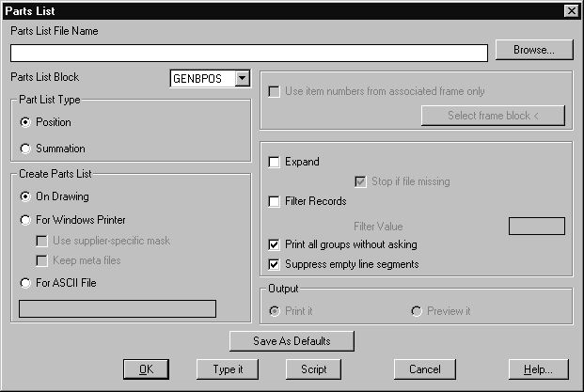The image size is (584, 392).
Task: Select the Position radio button
Action: point(25,122)
